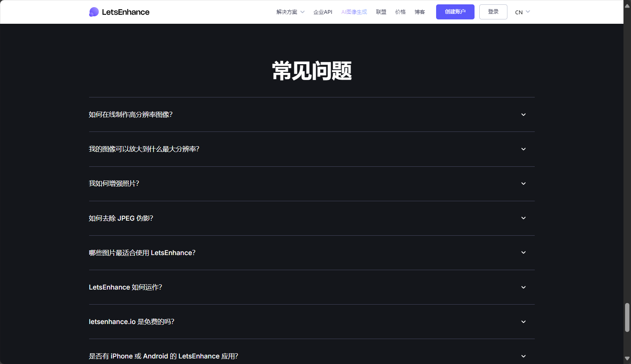Viewport: 631px width, 364px height.
Task: Click the 登录 login button
Action: point(493,12)
